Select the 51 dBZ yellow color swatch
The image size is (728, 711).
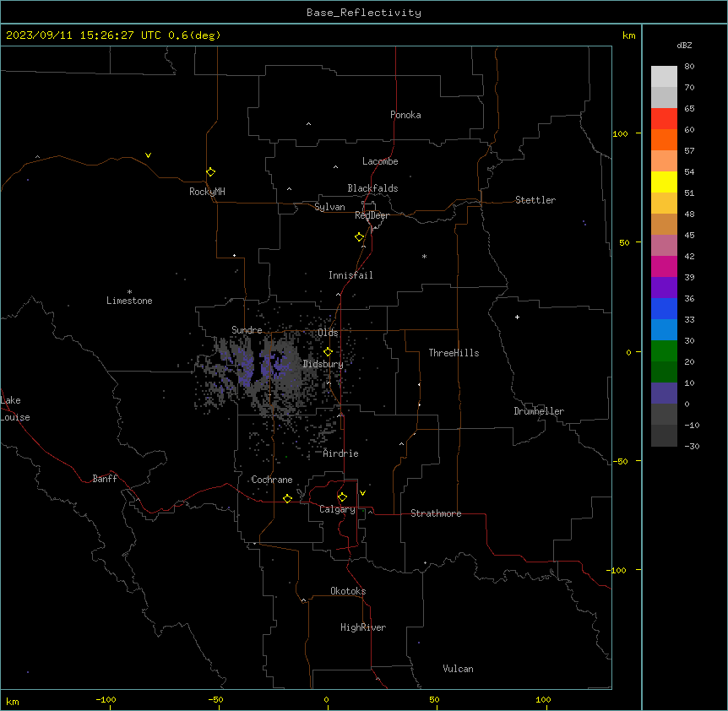(x=664, y=182)
